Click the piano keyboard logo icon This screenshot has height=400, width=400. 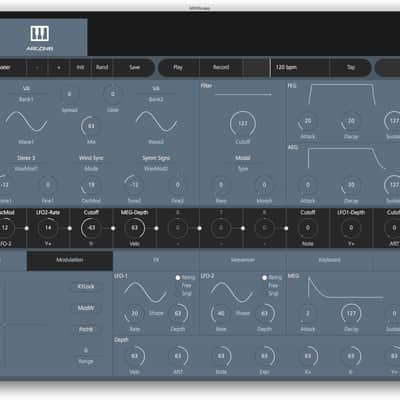point(40,33)
